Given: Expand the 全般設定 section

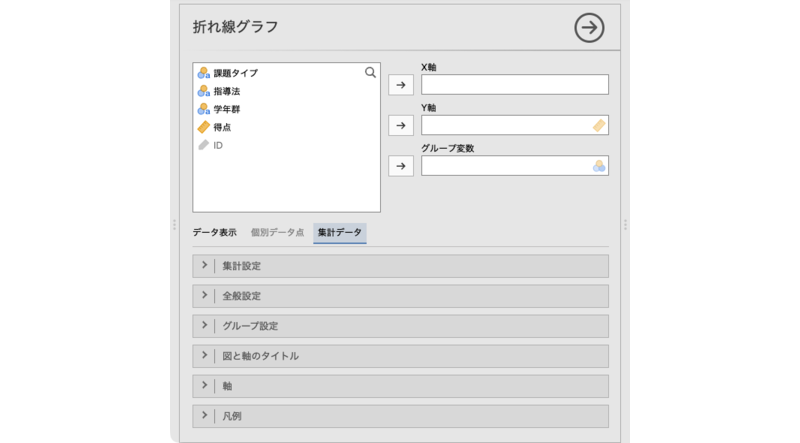Looking at the screenshot, I should coord(400,296).
